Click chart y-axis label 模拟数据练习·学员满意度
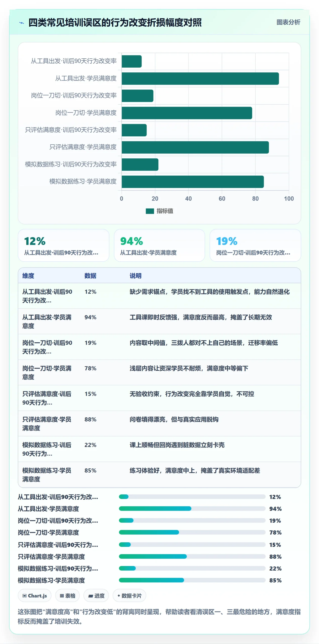Screen dimensions: 319x644 [x=83, y=181]
